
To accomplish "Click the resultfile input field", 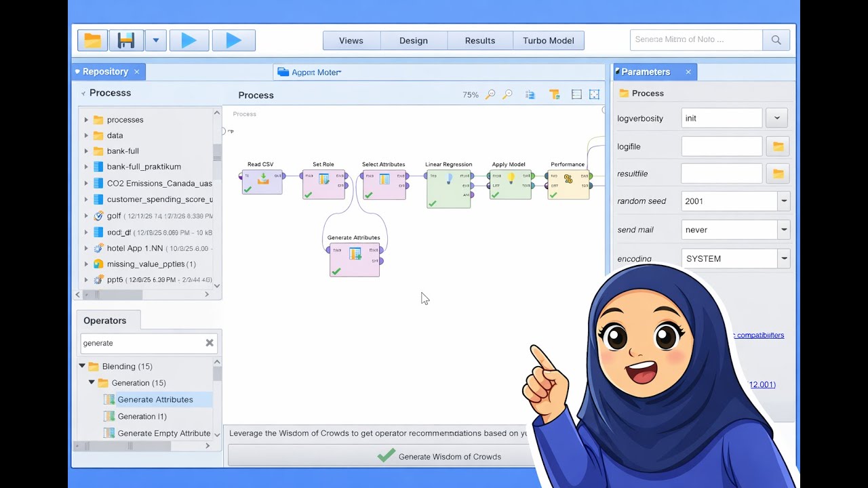I will [722, 174].
